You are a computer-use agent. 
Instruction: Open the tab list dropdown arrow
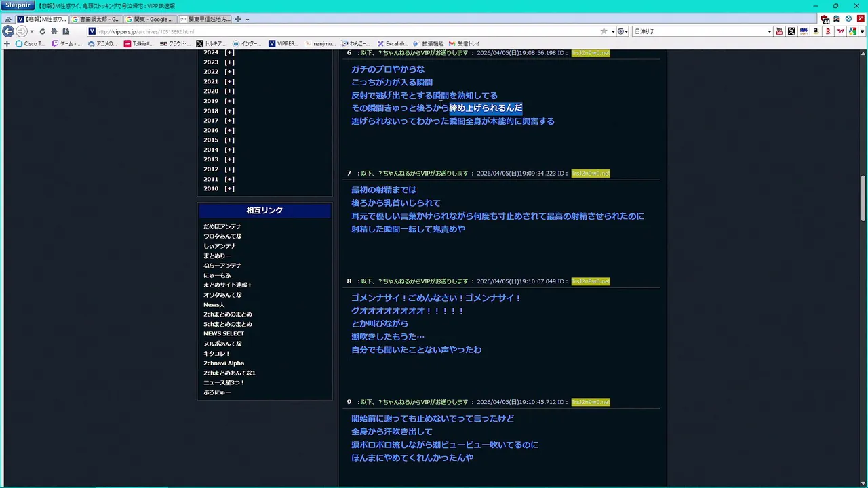click(x=247, y=19)
